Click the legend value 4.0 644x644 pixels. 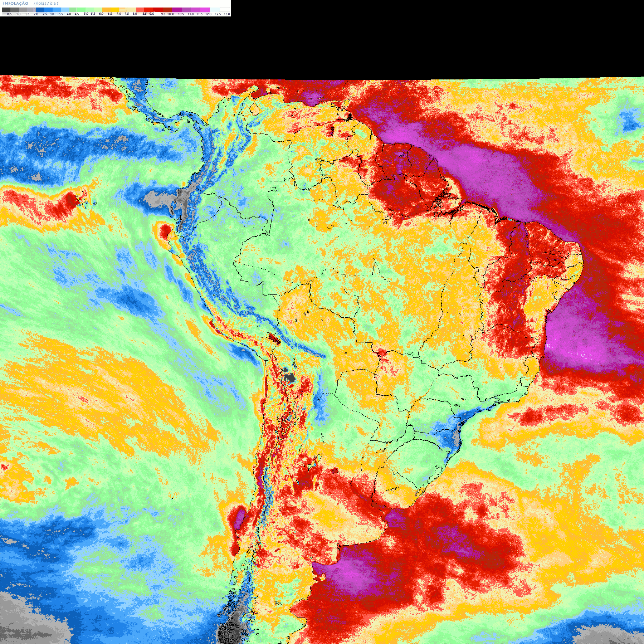(69, 14)
